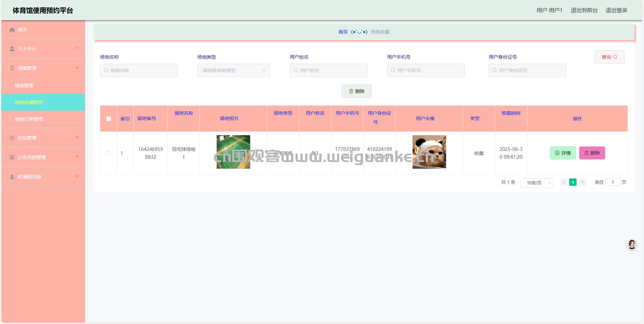Collapse the 场地管理 menu chevron
This screenshot has width=644, height=324.
(77, 68)
